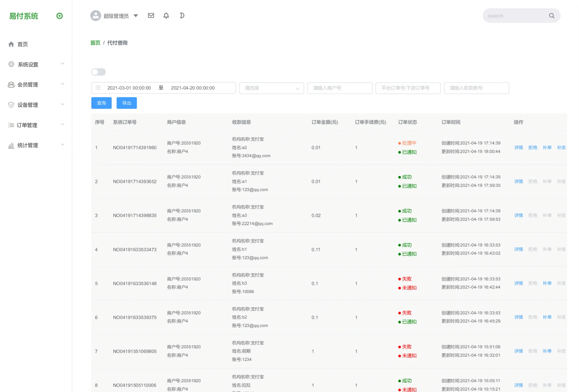Click the clock icon in date range field

98,88
